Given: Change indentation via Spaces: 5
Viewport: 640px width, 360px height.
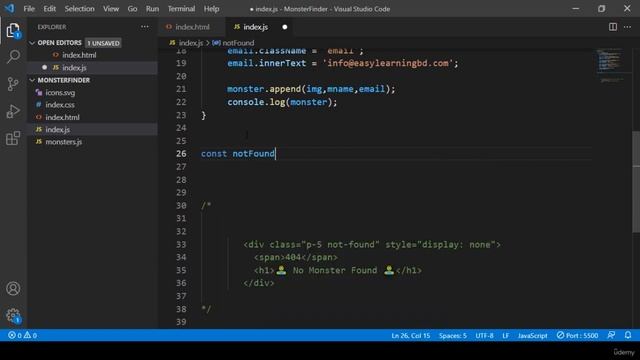Looking at the screenshot, I should pos(453,336).
